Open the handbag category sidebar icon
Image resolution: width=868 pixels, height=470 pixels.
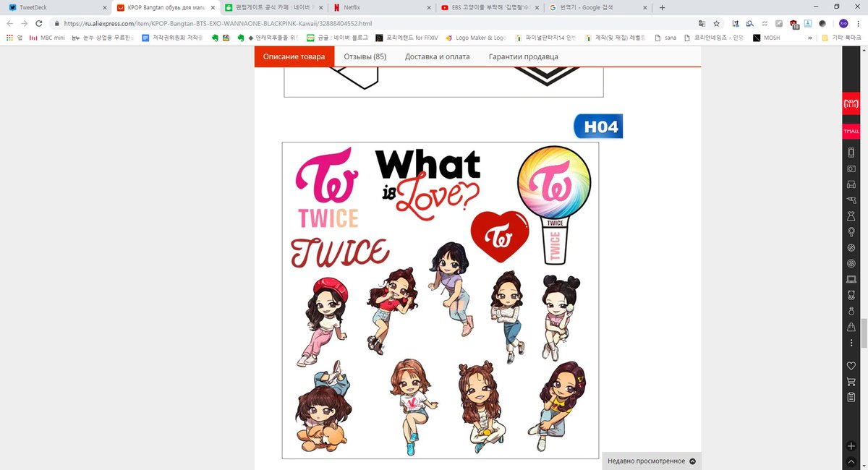click(x=851, y=327)
